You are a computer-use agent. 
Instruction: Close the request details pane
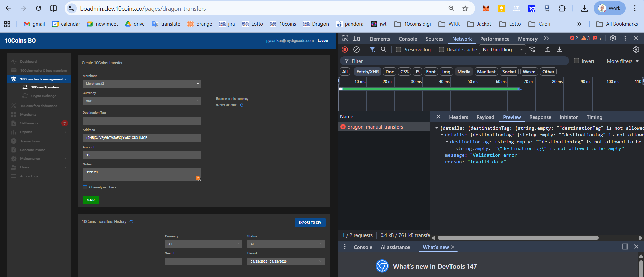(438, 117)
